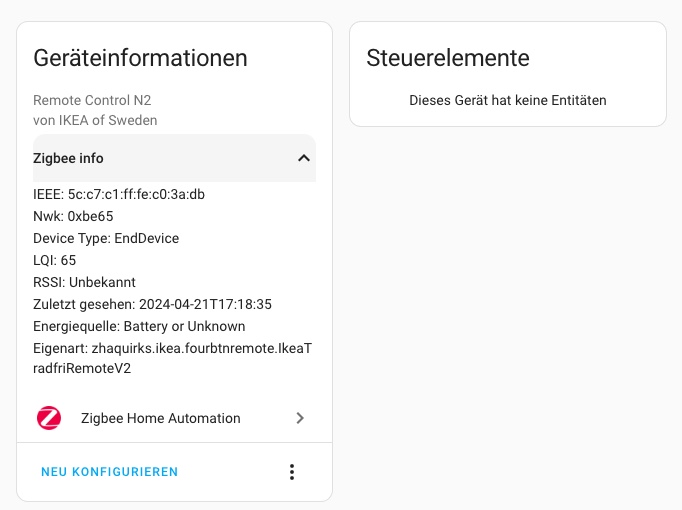Click the LQI 65 value
682x510 pixels.
click(x=68, y=260)
